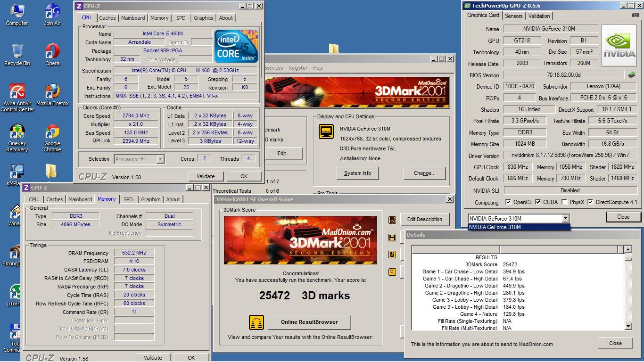This screenshot has width=644, height=362.
Task: Switch to Caches tab in CPU-Z processor window
Action: click(x=107, y=18)
